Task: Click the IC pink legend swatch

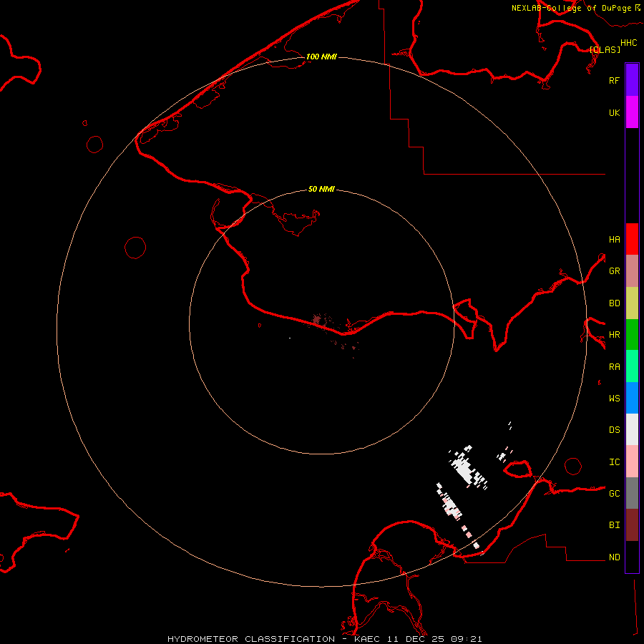Action: [x=632, y=462]
